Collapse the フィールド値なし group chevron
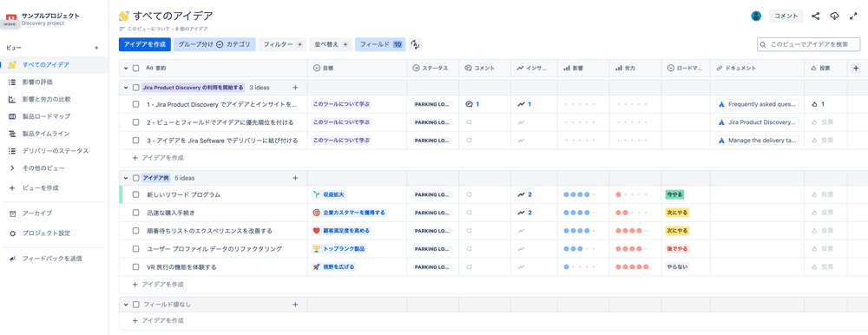This screenshot has width=868, height=335. tap(126, 305)
